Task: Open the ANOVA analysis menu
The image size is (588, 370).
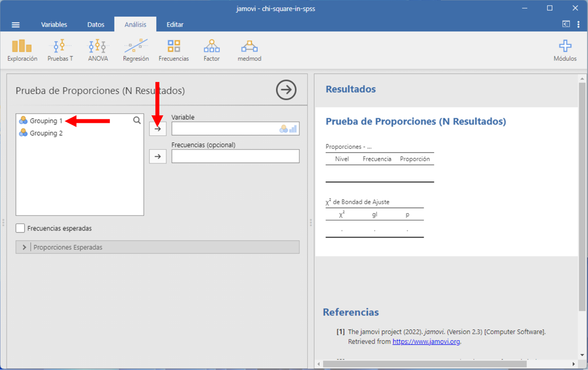Action: click(x=98, y=50)
